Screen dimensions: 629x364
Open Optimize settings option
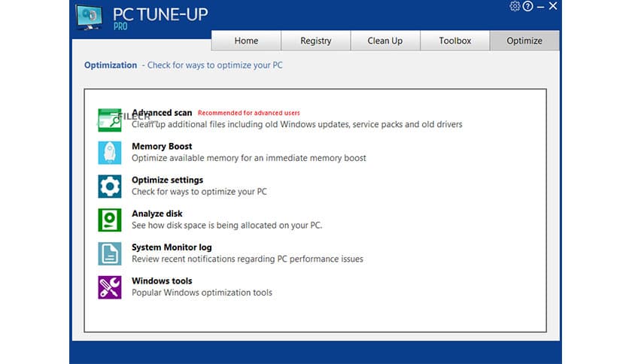click(x=168, y=180)
